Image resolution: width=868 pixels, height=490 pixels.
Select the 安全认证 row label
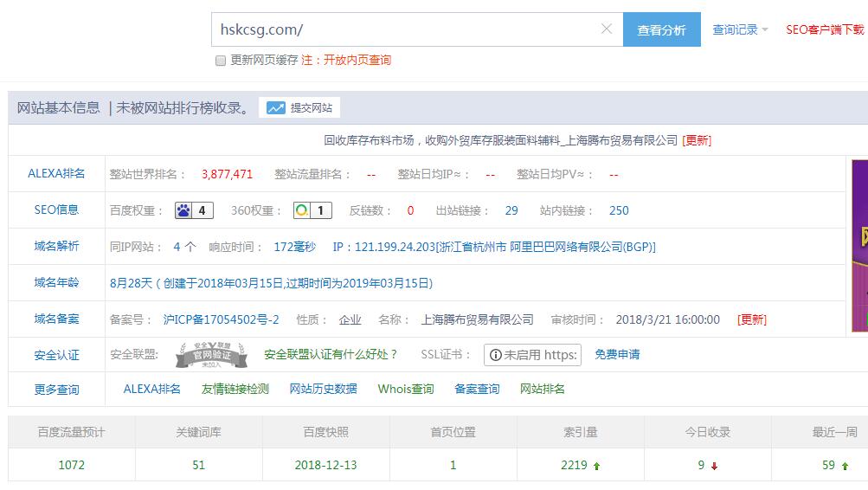[x=56, y=355]
